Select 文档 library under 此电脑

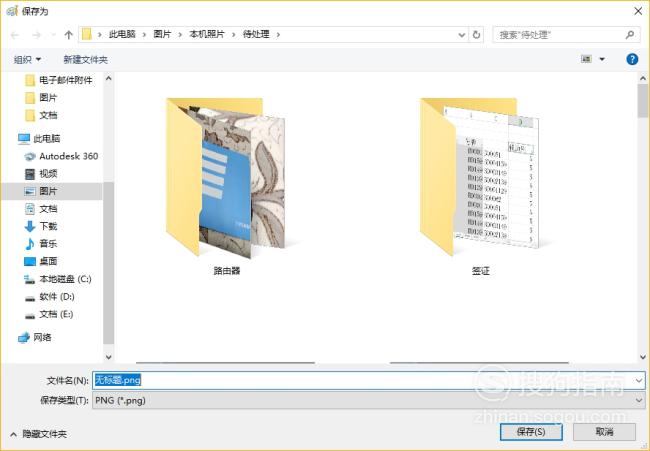pos(41,209)
